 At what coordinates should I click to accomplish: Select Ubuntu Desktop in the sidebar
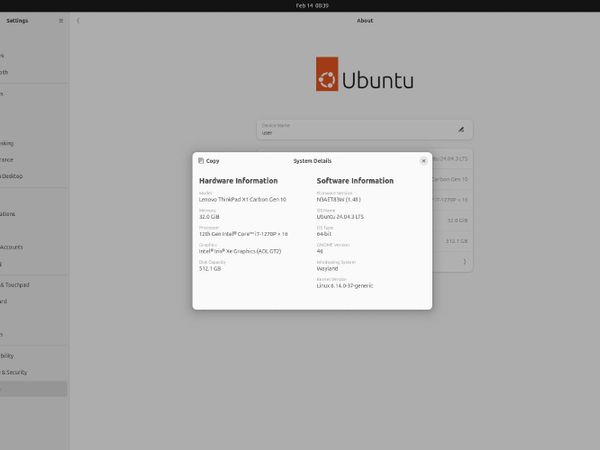click(12, 176)
